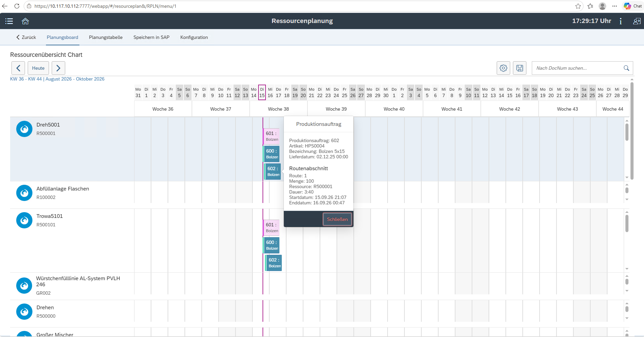Open the hamburger navigation menu
The width and height of the screenshot is (644, 337).
9,21
